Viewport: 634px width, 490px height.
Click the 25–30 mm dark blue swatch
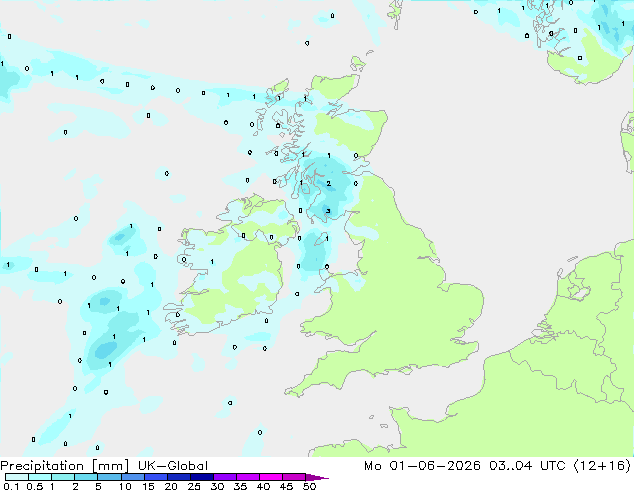[201, 477]
